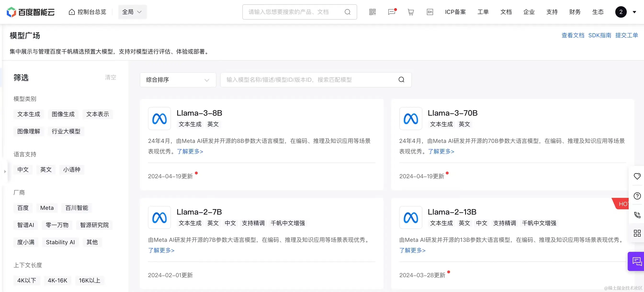Viewport: 644px width, 292px height.
Task: Toggle the 中文 language filter tag
Action: point(23,170)
